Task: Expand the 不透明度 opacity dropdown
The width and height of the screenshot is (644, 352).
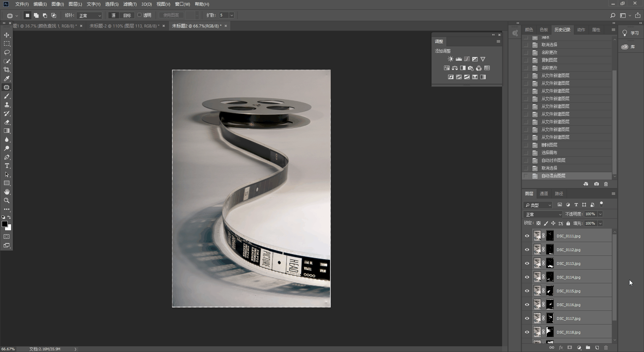Action: point(600,214)
